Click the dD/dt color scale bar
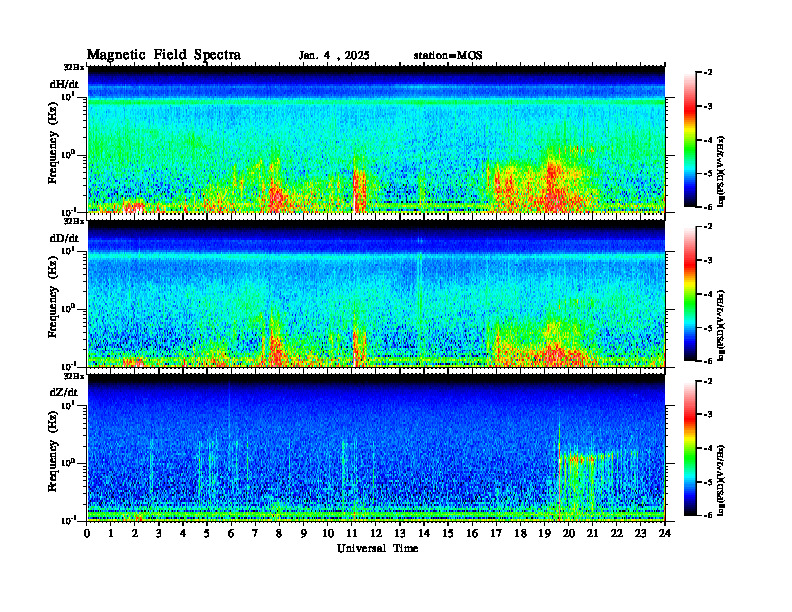Viewport: 792px width, 612px height. (690, 294)
